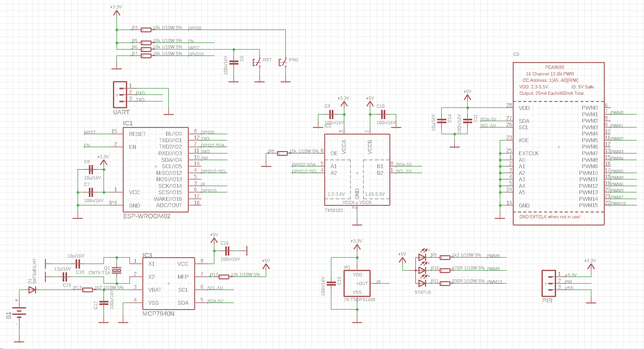The height and width of the screenshot is (349, 644).
Task: Click the 'Output: 25mA Each/400mA Total' text
Action: [551, 93]
